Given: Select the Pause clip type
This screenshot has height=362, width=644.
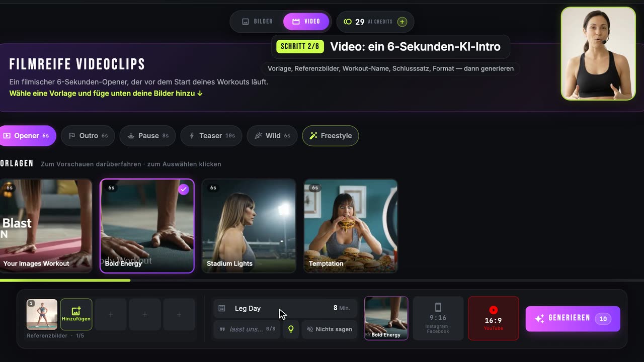Looking at the screenshot, I should tap(148, 136).
